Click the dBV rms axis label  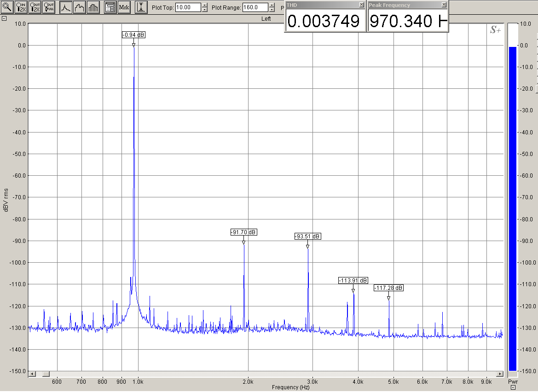pos(6,200)
